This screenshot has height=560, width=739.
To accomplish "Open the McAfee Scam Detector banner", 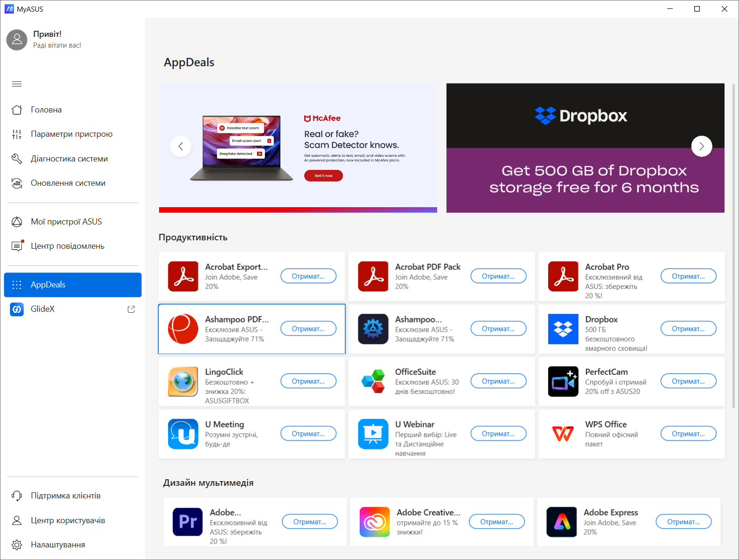I will (298, 148).
